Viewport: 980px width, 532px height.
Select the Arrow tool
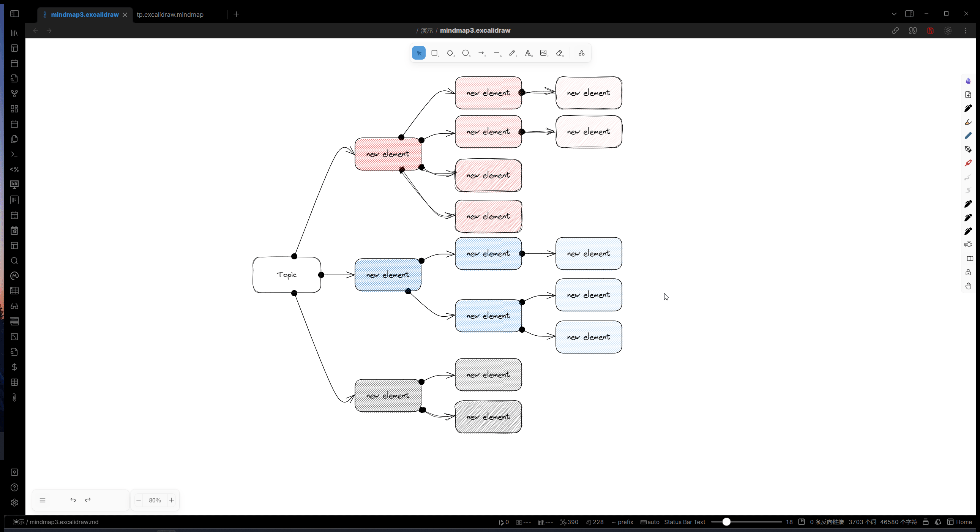tap(481, 53)
